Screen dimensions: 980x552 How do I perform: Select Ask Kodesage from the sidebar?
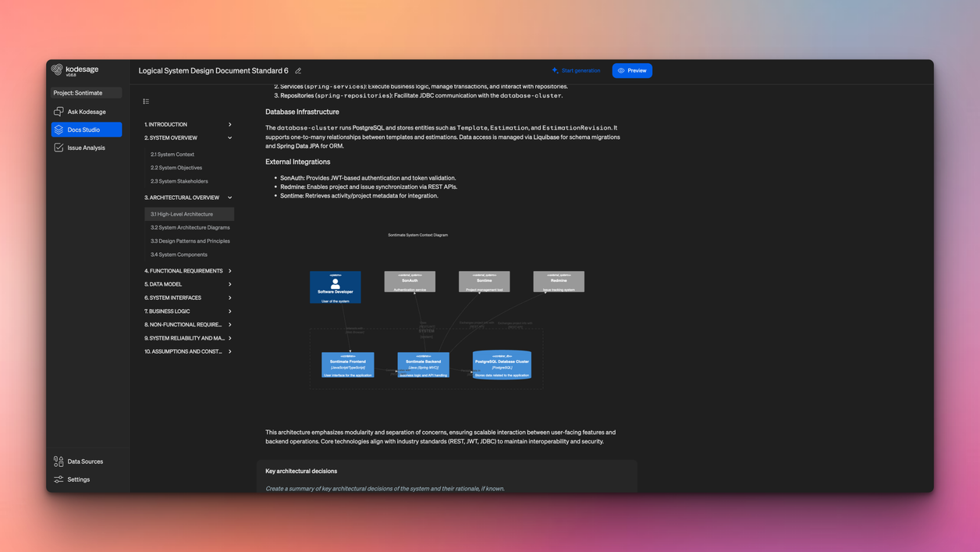coord(87,112)
